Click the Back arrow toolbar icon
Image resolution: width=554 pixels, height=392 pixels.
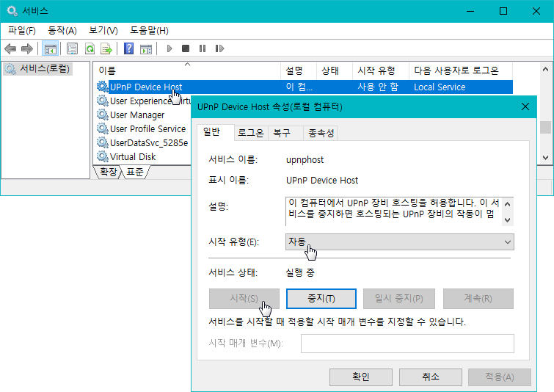[10, 48]
